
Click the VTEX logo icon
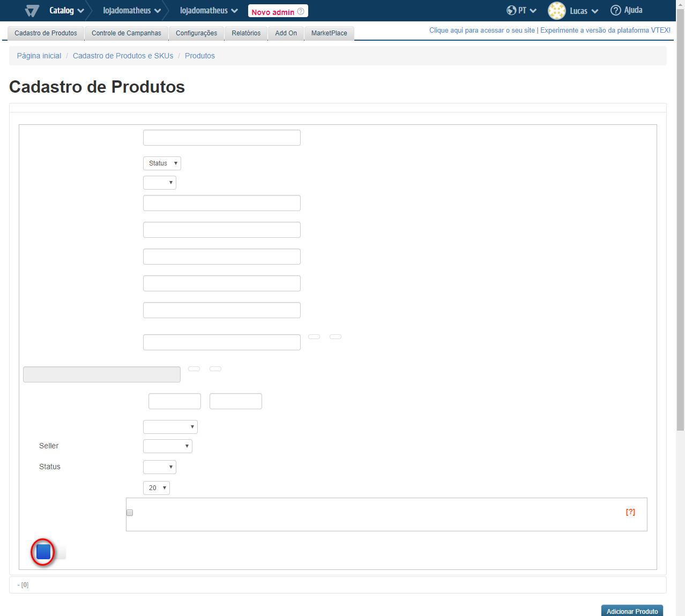click(x=32, y=11)
